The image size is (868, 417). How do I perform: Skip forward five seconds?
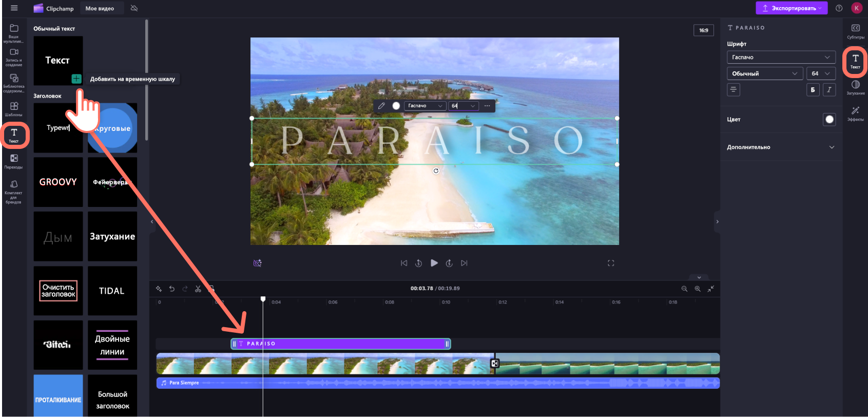pyautogui.click(x=449, y=263)
